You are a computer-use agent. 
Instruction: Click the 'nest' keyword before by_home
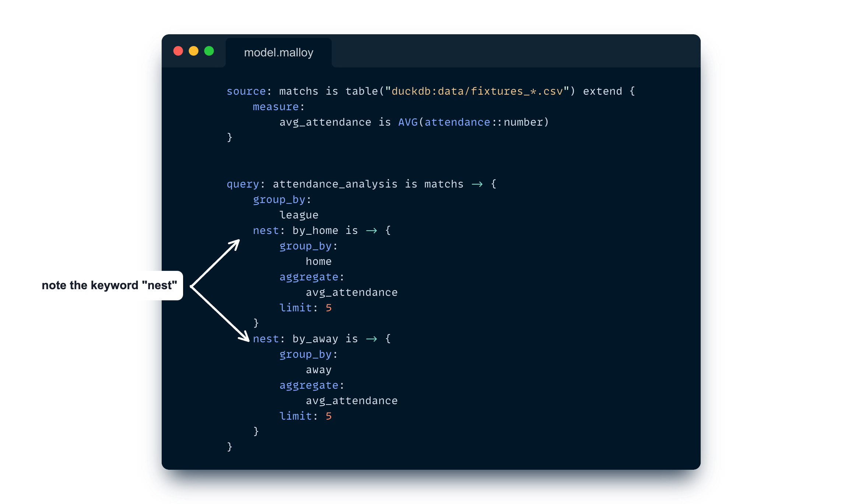point(266,231)
